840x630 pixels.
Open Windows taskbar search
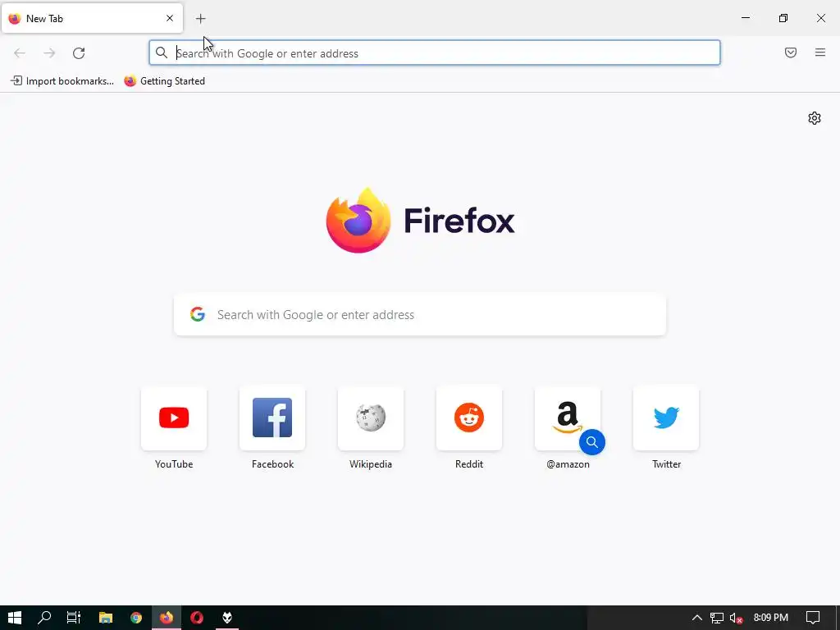[44, 618]
